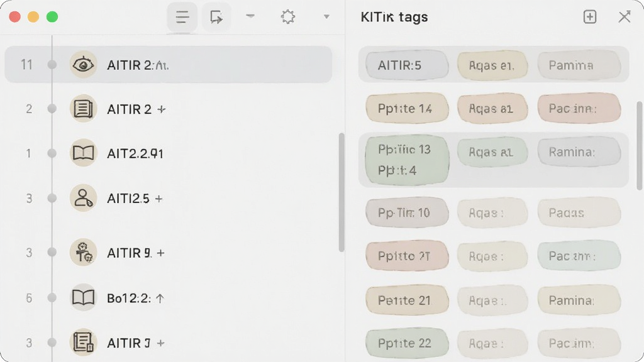Choose the Petite 21 tag
This screenshot has width=644, height=362.
click(x=407, y=300)
